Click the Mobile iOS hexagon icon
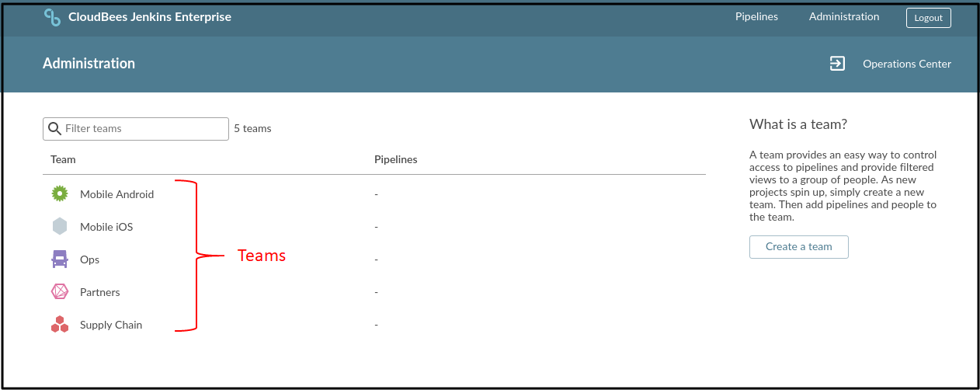The image size is (980, 390). (60, 227)
